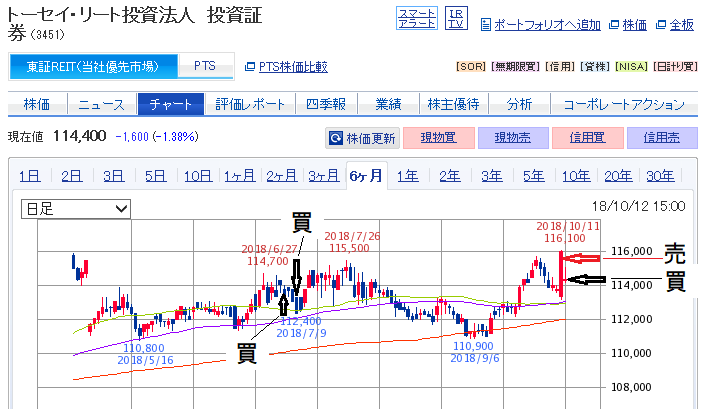The height and width of the screenshot is (409, 705).
Task: Switch to the PTS market tab
Action: pos(205,67)
